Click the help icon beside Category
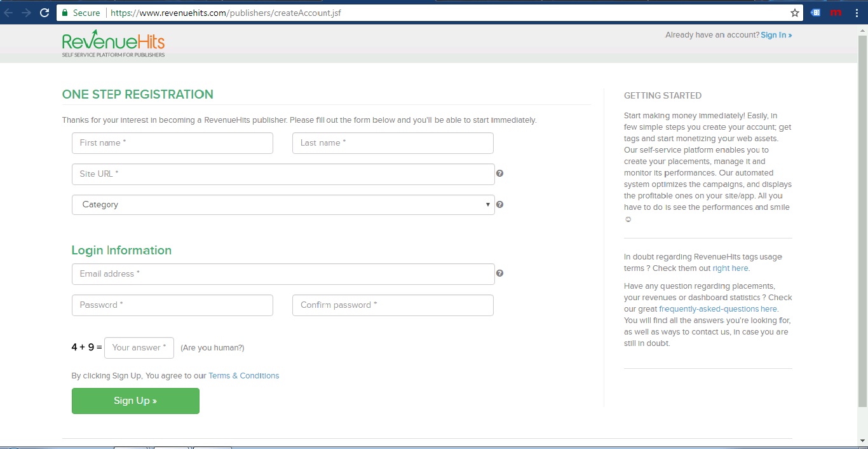868x449 pixels. [x=499, y=204]
